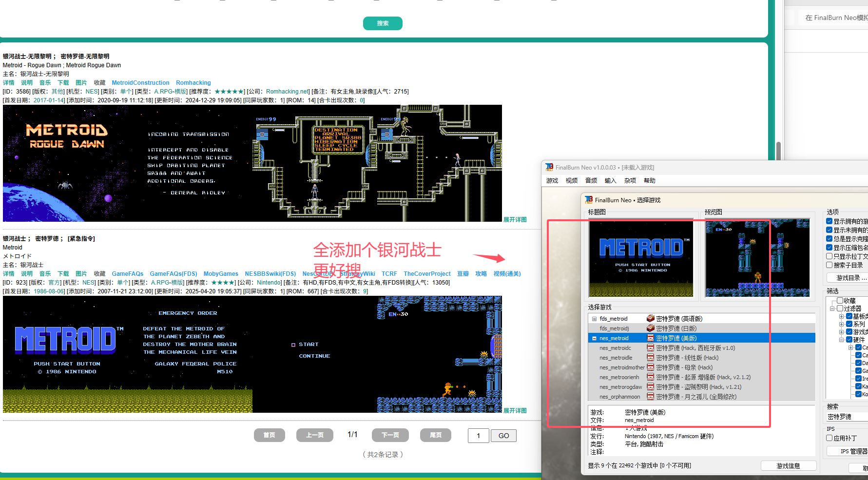This screenshot has height=480, width=868.
Task: Uncheck the 系列 filter checkbox
Action: pyautogui.click(x=849, y=324)
